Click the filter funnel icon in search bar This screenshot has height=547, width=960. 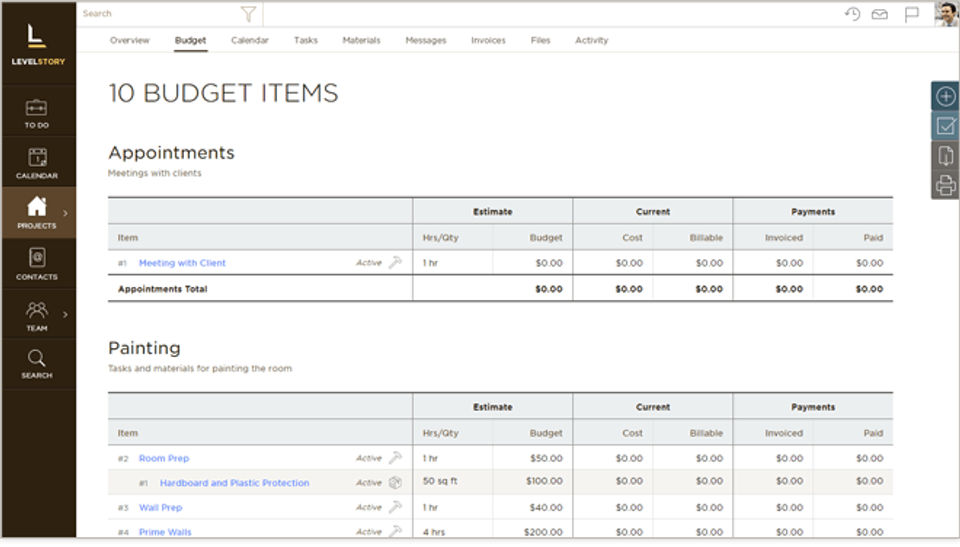click(x=248, y=14)
